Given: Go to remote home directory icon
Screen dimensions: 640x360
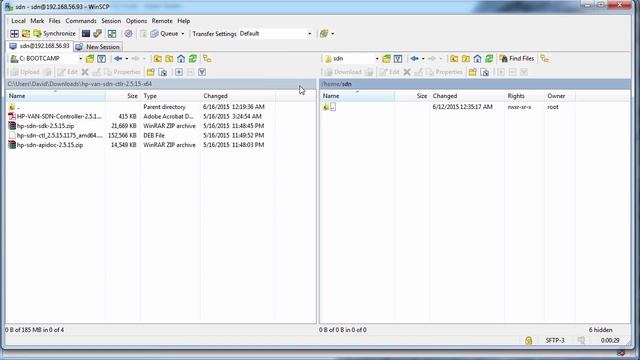Looking at the screenshot, I should point(478,59).
